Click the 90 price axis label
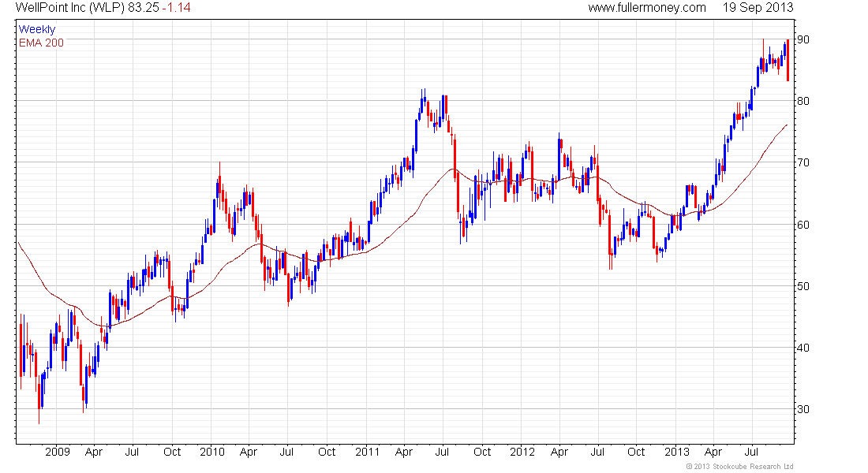This screenshot has width=868, height=473. pos(803,39)
